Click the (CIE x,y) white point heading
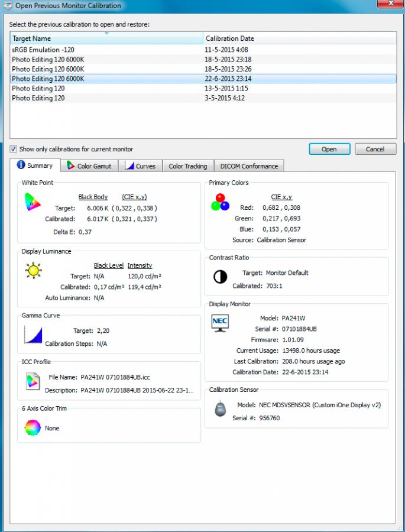 tap(134, 197)
